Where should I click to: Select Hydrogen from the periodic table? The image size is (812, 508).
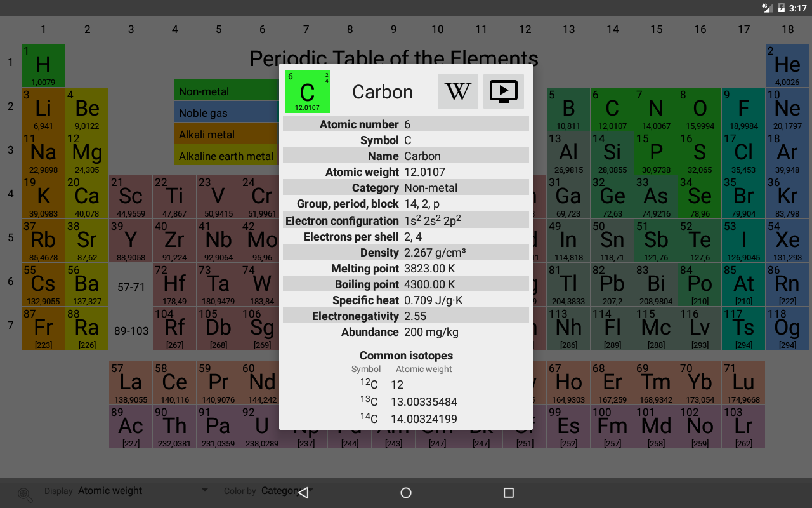coord(43,65)
